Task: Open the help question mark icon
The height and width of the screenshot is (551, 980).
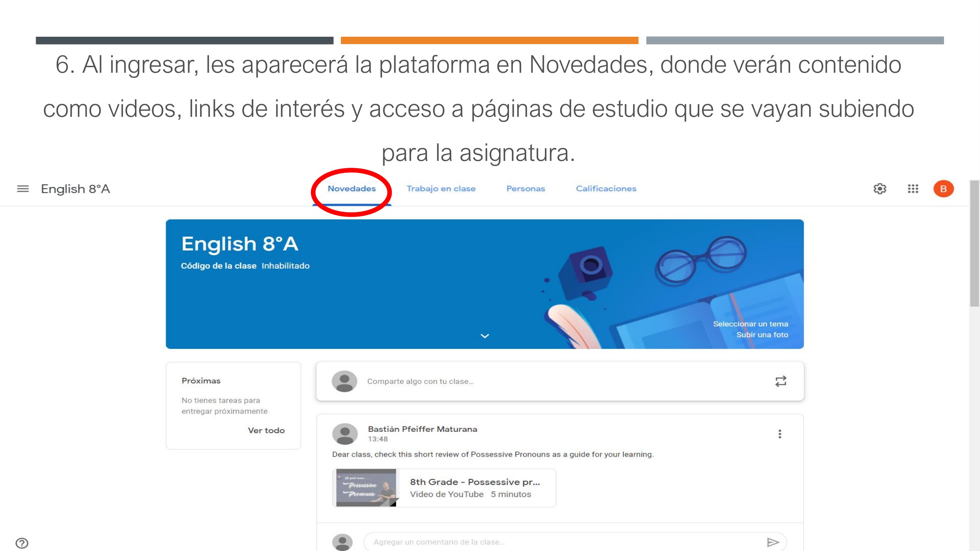Action: [x=22, y=543]
